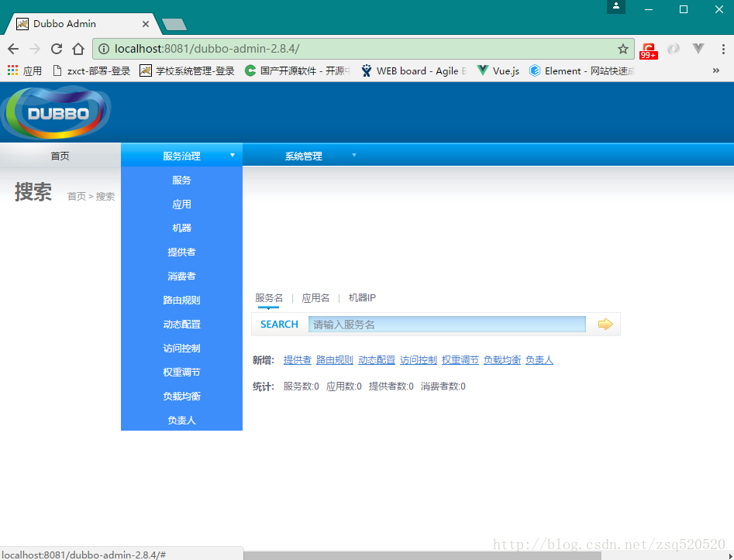
Task: Click the 提供者 link under 新增
Action: pos(298,359)
